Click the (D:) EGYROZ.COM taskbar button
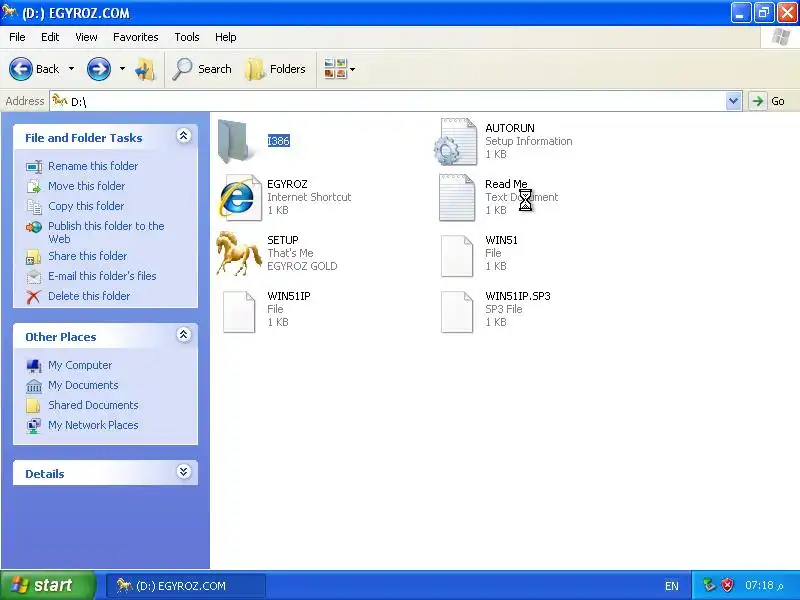This screenshot has width=800, height=600. coord(186,586)
